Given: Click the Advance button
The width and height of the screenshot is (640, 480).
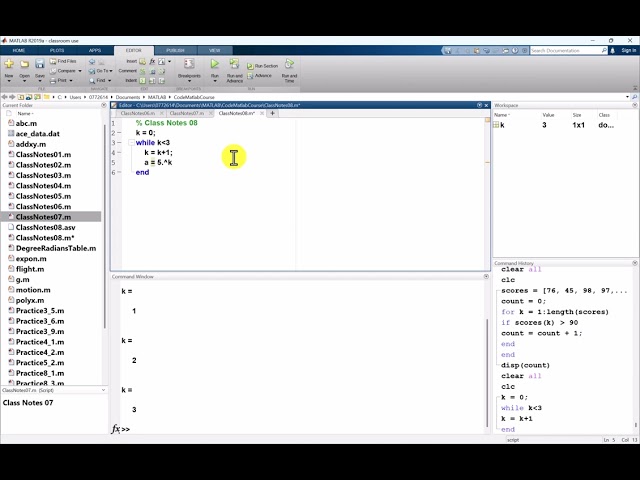Looking at the screenshot, I should 260,76.
